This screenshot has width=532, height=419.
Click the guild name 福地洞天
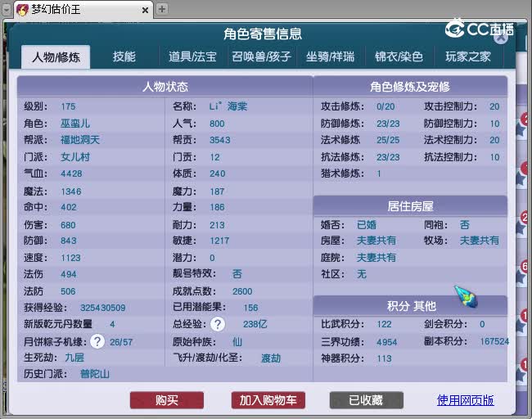(80, 140)
